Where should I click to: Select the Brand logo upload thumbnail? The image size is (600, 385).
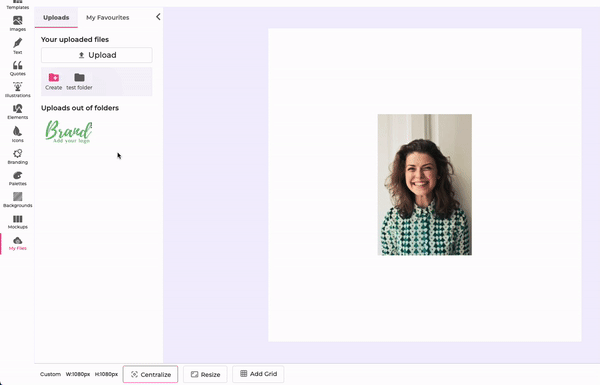68,132
